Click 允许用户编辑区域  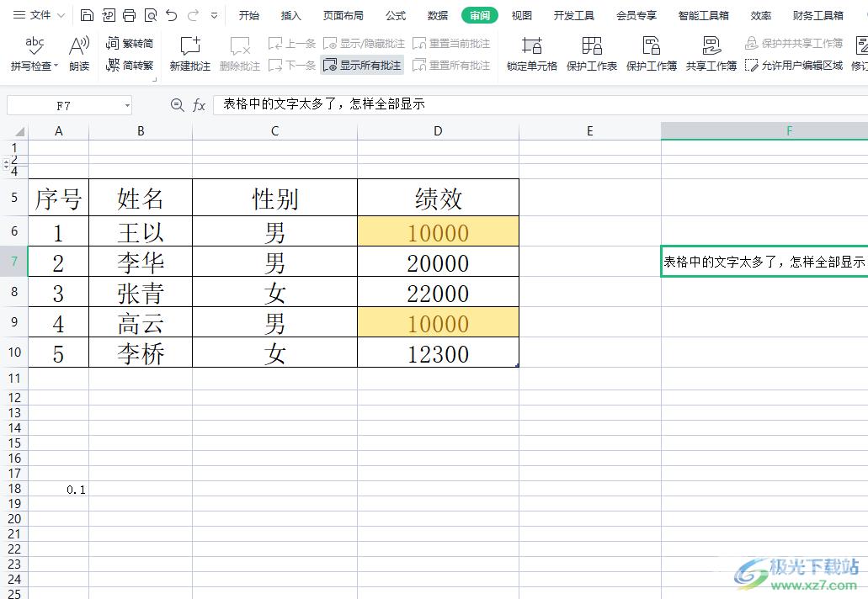(794, 66)
